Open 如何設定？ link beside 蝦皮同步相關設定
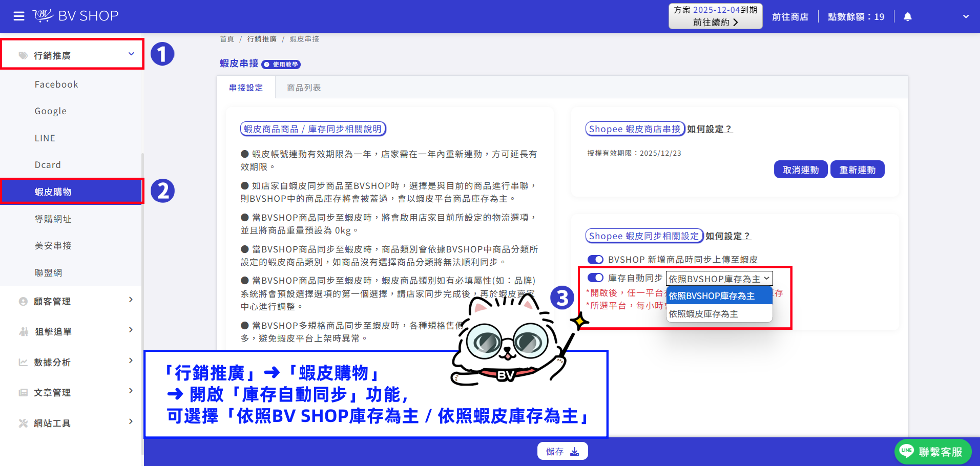The image size is (980, 466). coord(728,236)
